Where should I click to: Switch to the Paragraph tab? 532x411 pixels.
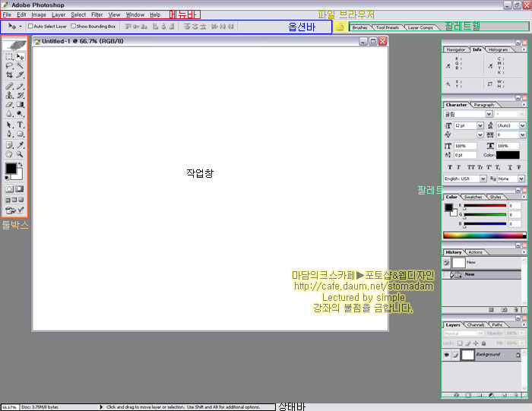(484, 105)
